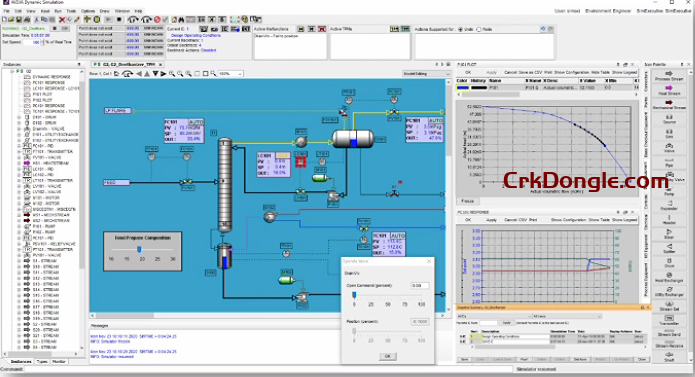Click the red prohibited-circle toolbar icon
Viewport: 695px width, 377px height.
click(157, 19)
